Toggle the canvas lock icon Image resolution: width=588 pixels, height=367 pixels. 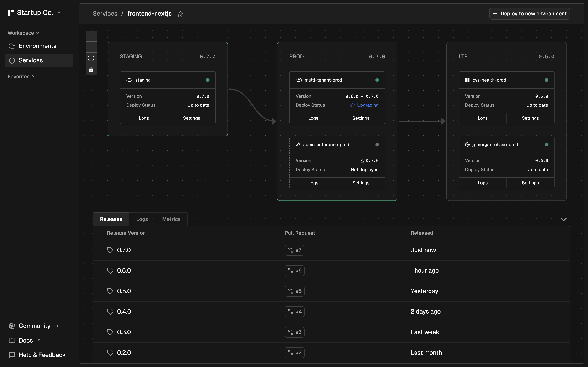(91, 70)
